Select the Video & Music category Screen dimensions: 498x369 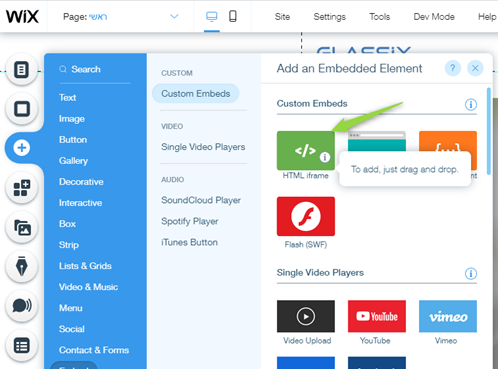(88, 287)
